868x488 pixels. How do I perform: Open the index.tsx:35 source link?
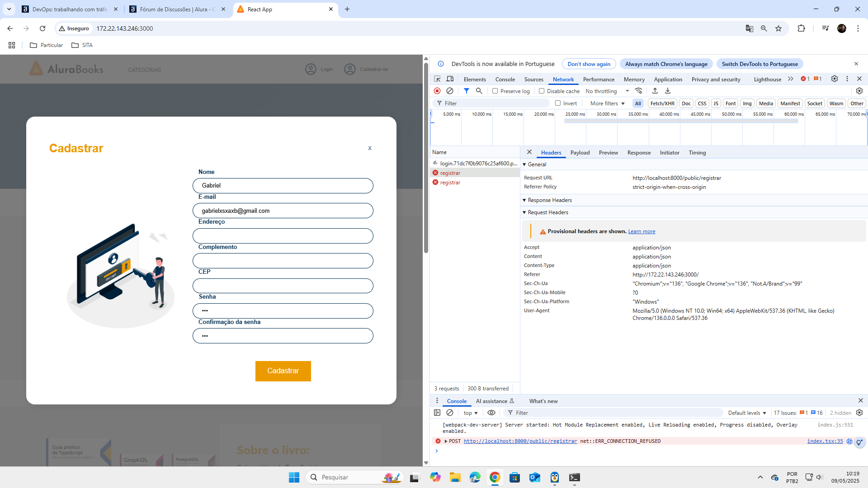pyautogui.click(x=825, y=441)
